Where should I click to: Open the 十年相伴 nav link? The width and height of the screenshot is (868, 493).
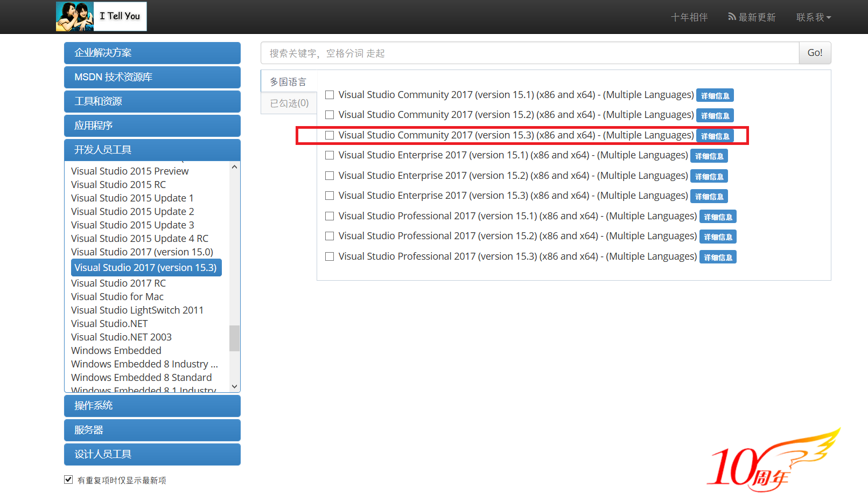[689, 17]
